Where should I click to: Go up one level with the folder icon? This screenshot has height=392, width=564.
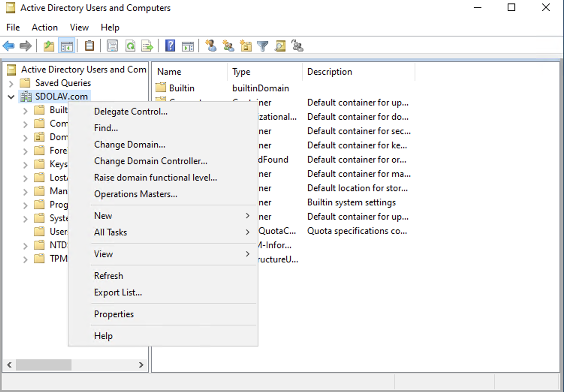pyautogui.click(x=49, y=46)
